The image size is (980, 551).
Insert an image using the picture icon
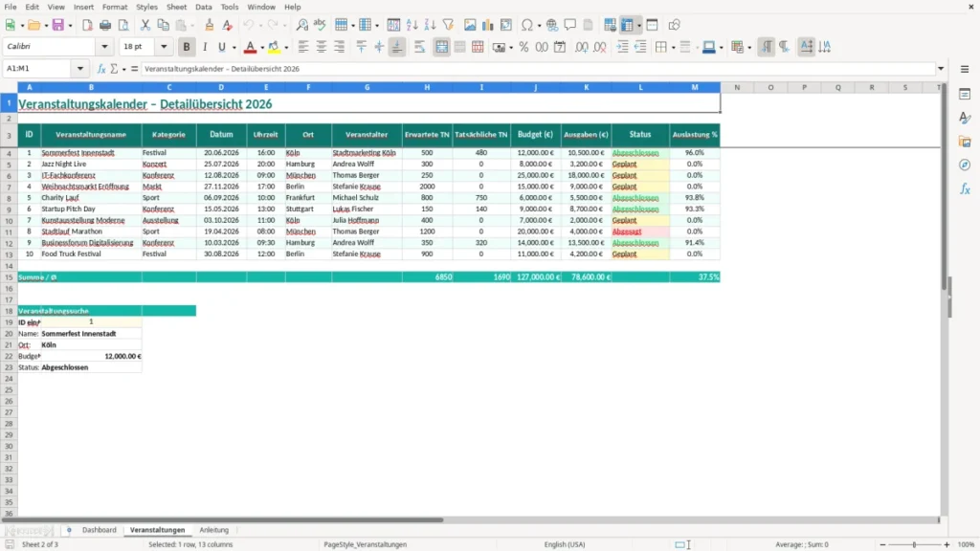coord(470,25)
